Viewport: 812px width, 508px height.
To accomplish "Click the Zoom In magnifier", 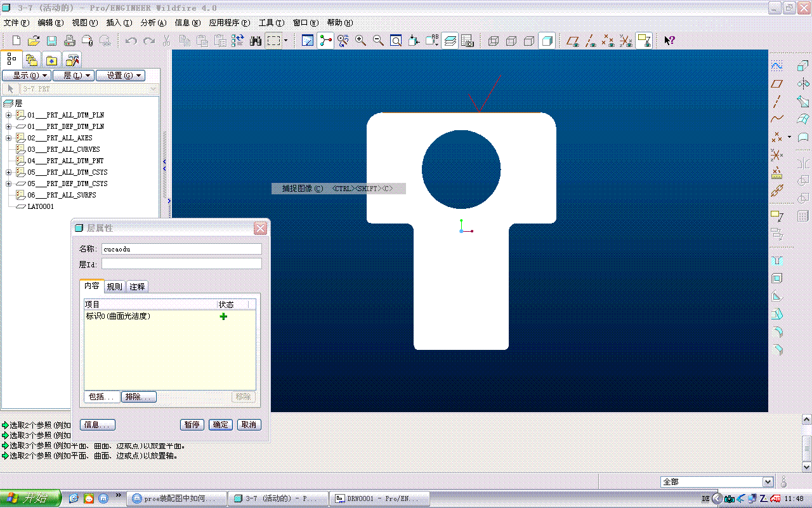I will pyautogui.click(x=360, y=41).
